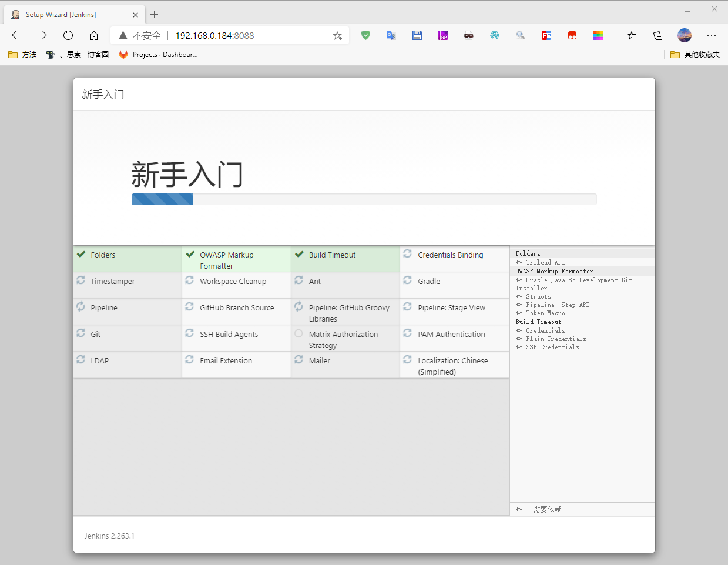Go forward with the browser forward arrow
Screen dimensions: 728x565
coord(42,35)
